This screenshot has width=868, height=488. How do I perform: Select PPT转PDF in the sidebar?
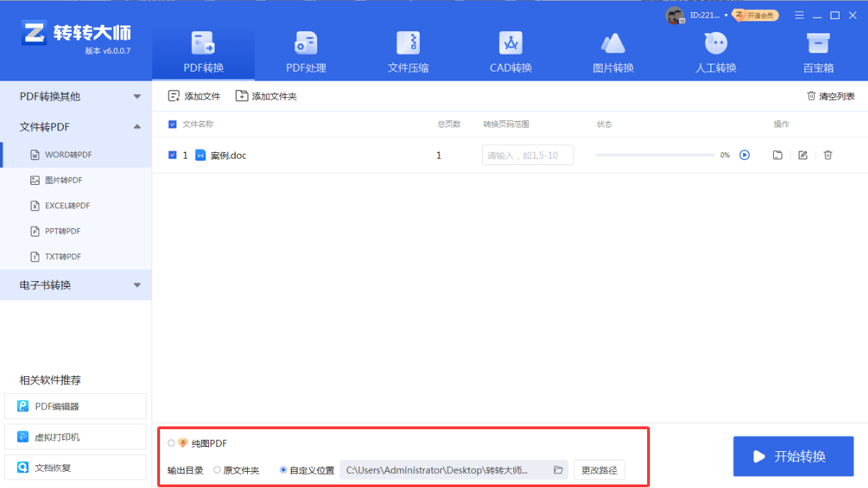coord(76,231)
